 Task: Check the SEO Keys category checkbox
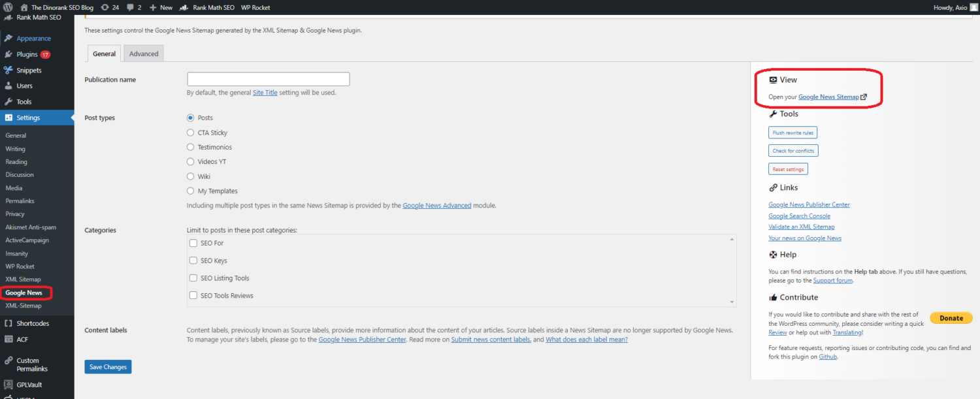click(x=193, y=260)
